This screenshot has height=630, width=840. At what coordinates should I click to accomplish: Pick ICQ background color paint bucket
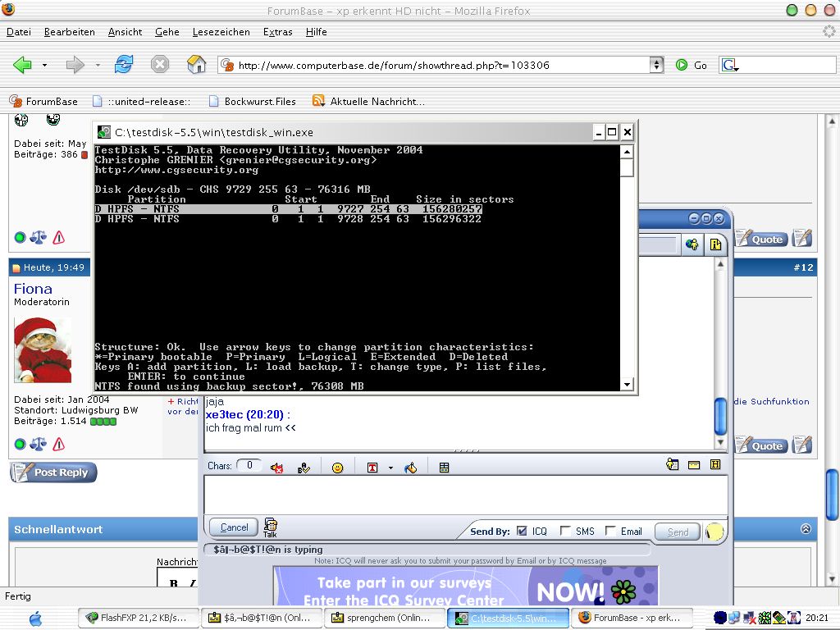411,468
